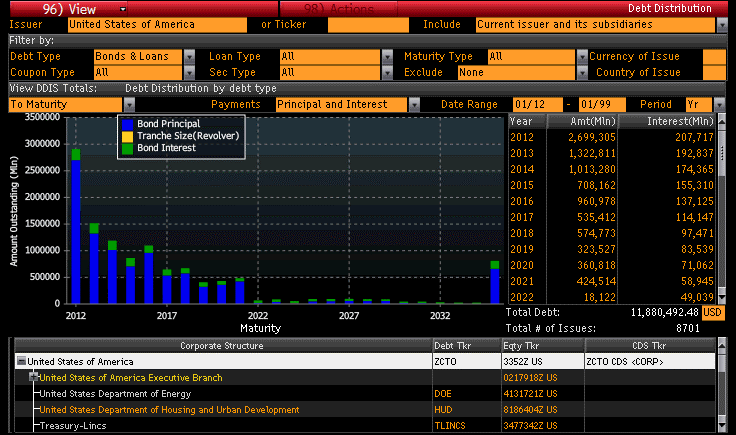Viewport: 736px width, 435px height.
Task: Click the USD currency button beside Total Debt
Action: click(x=713, y=313)
